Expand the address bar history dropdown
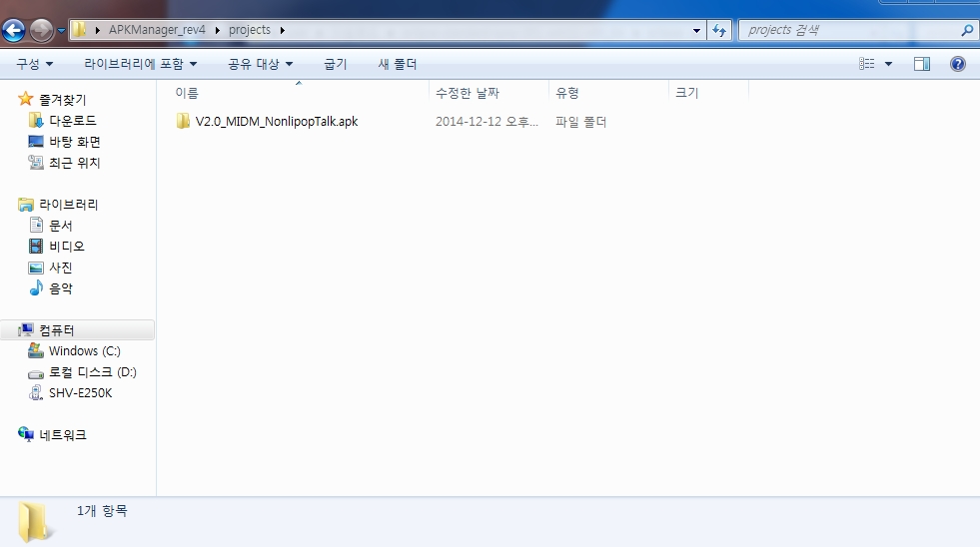 (697, 30)
